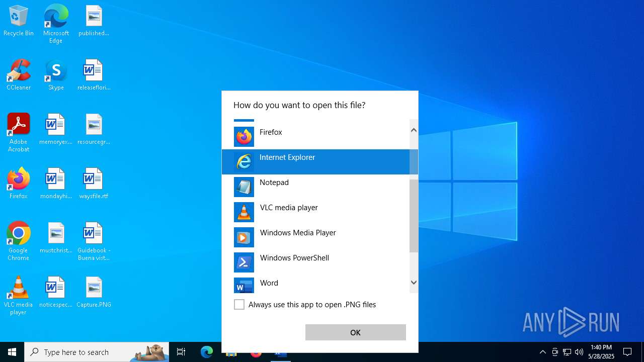Select the mondayhi... Word document
644x362 pixels.
pos(56,184)
